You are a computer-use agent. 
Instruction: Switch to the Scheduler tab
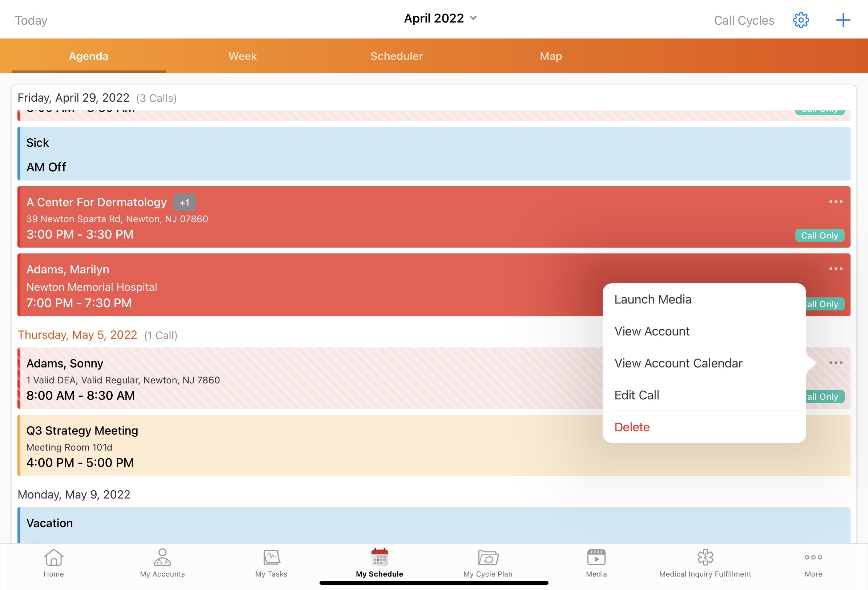(x=397, y=56)
